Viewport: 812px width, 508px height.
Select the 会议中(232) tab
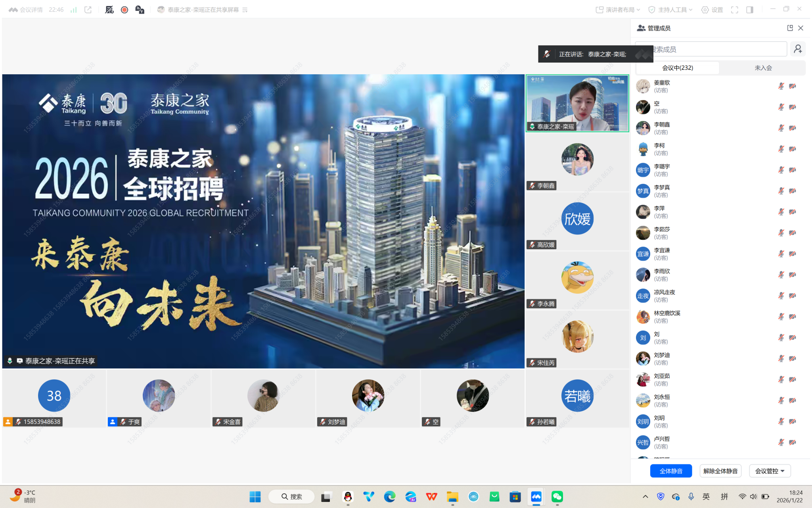[678, 68]
